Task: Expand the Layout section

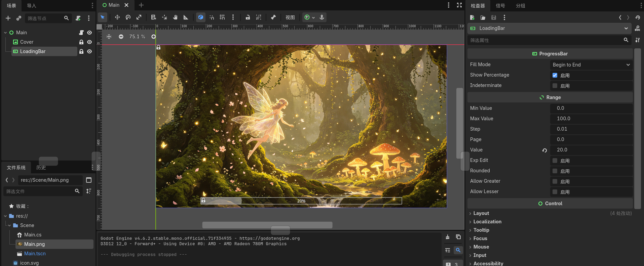Action: point(481,213)
